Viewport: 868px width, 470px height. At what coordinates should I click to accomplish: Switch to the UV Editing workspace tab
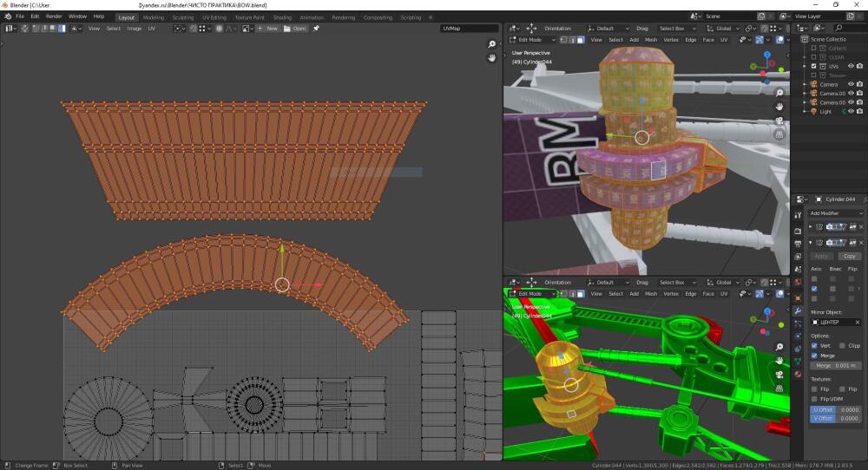[214, 17]
